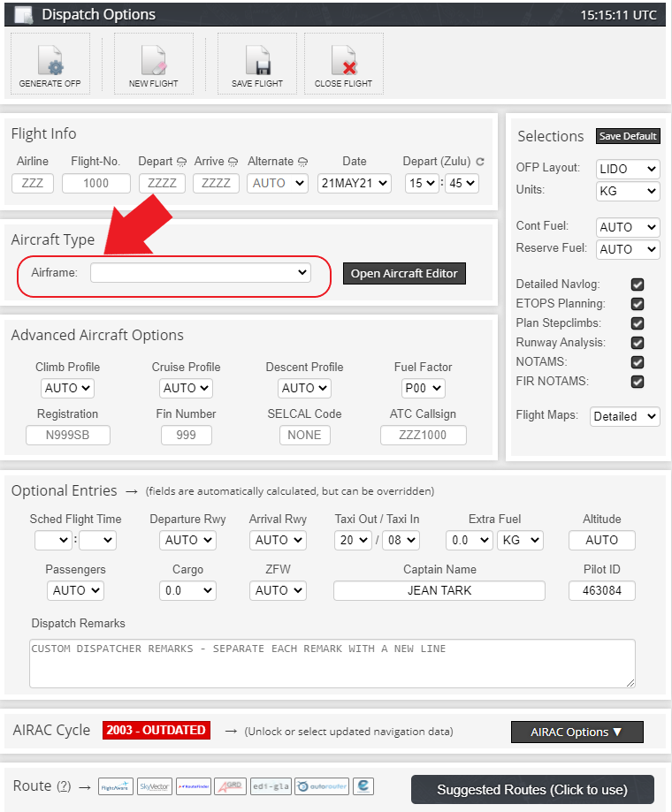Image resolution: width=672 pixels, height=812 pixels.
Task: Open the SkyVector route source icon
Action: [x=155, y=786]
